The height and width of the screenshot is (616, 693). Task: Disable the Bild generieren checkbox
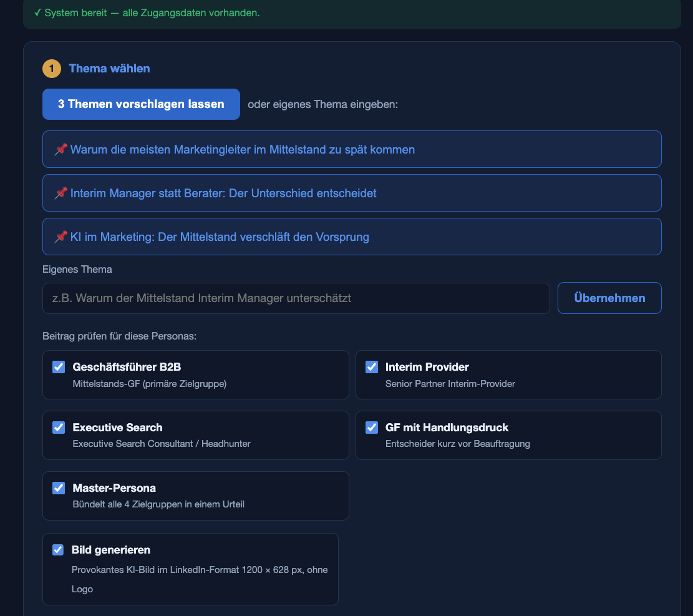point(58,550)
